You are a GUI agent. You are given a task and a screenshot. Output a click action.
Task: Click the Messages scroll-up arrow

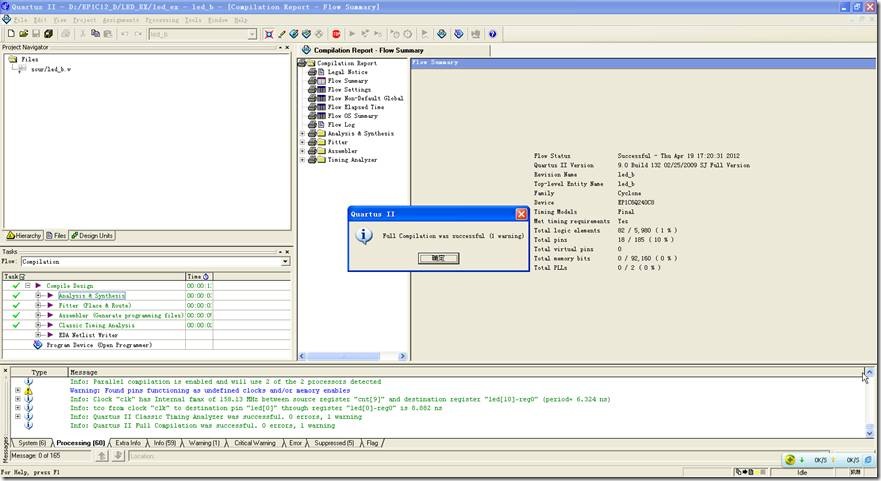869,373
